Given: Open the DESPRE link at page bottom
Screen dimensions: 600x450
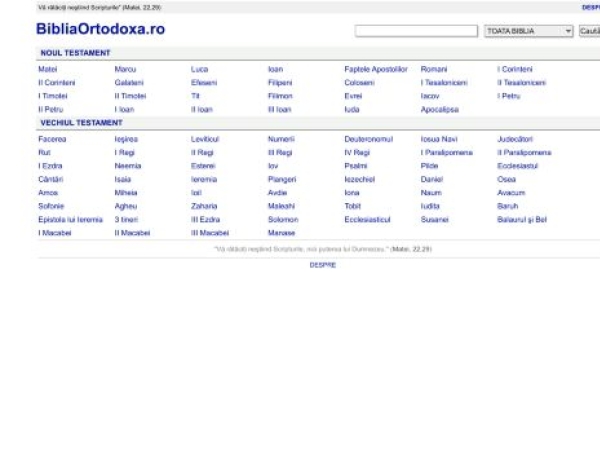Looking at the screenshot, I should pos(323,265).
